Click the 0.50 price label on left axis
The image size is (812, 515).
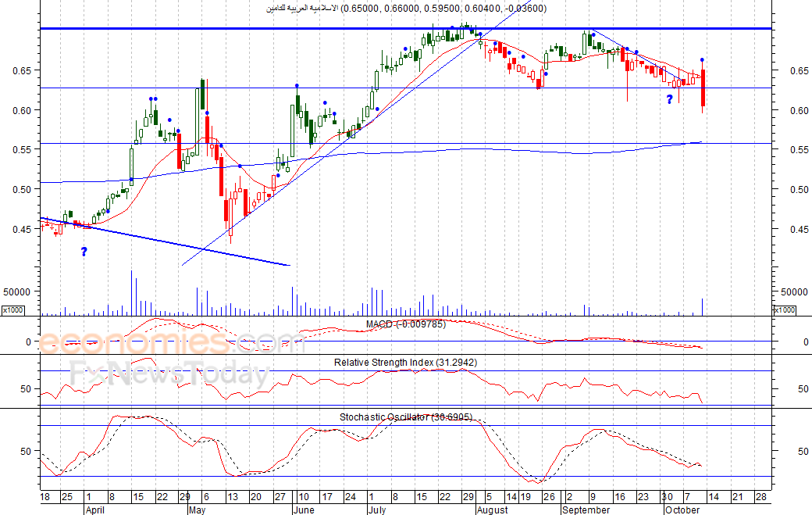point(23,189)
